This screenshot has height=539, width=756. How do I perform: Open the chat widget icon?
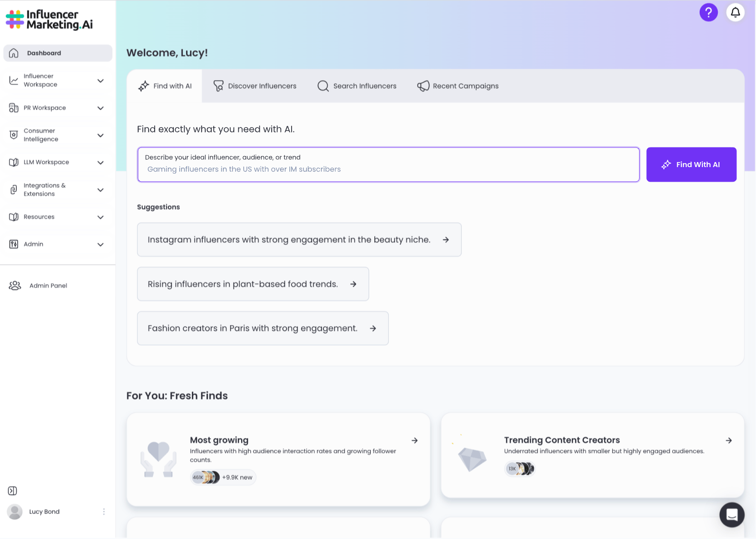[731, 514]
